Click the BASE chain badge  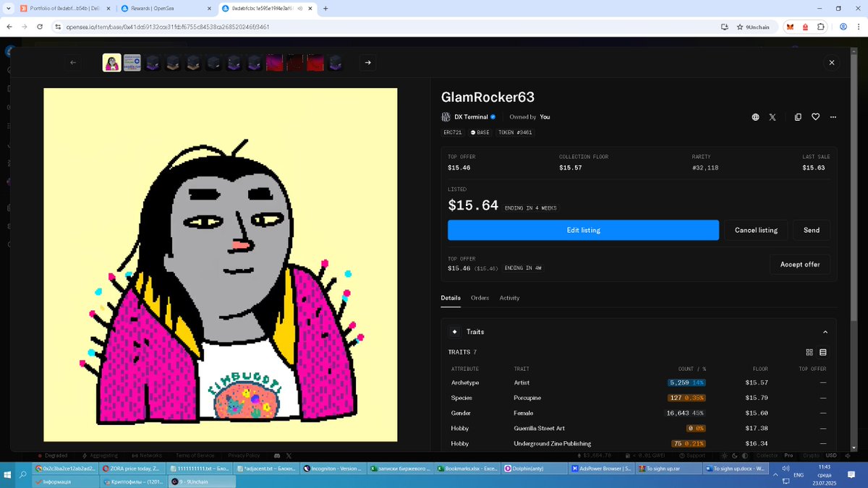point(480,132)
